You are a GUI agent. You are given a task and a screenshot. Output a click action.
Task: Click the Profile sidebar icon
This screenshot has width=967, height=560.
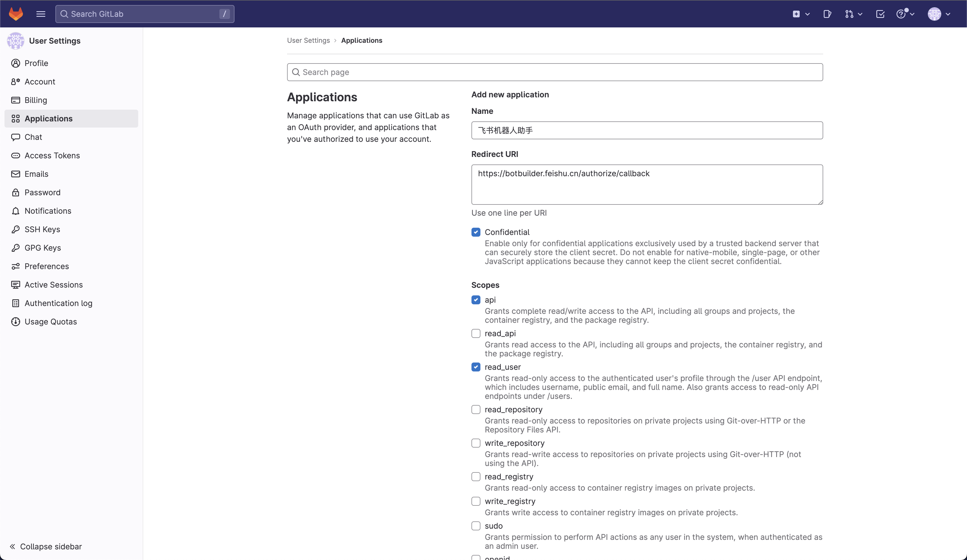15,63
